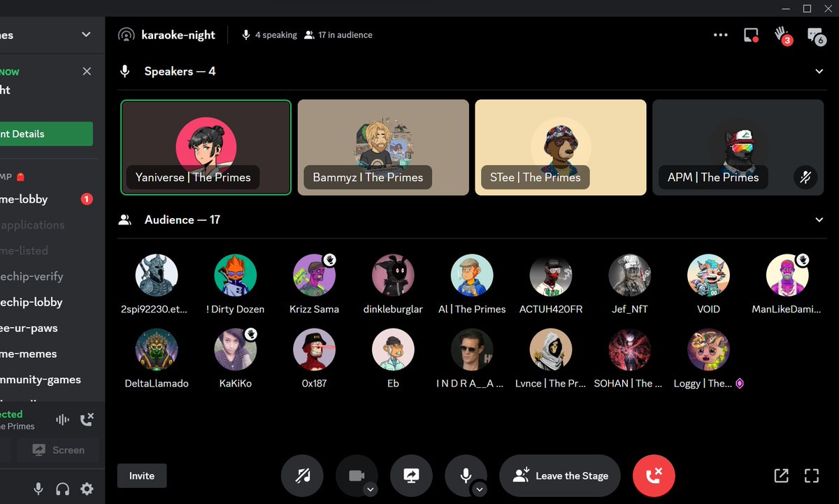Open the DeltaLlamado avatar
The width and height of the screenshot is (839, 504).
(157, 350)
